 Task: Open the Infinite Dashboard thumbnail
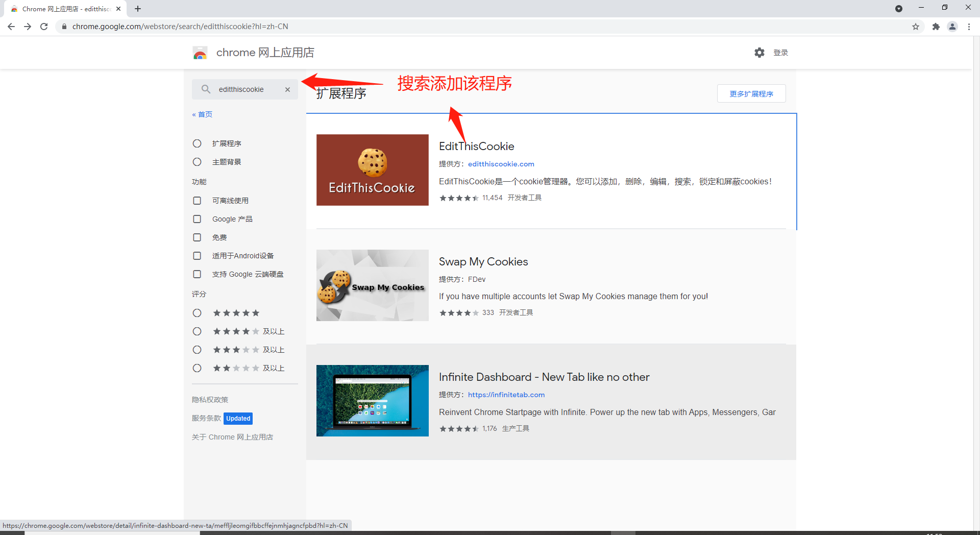[373, 401]
